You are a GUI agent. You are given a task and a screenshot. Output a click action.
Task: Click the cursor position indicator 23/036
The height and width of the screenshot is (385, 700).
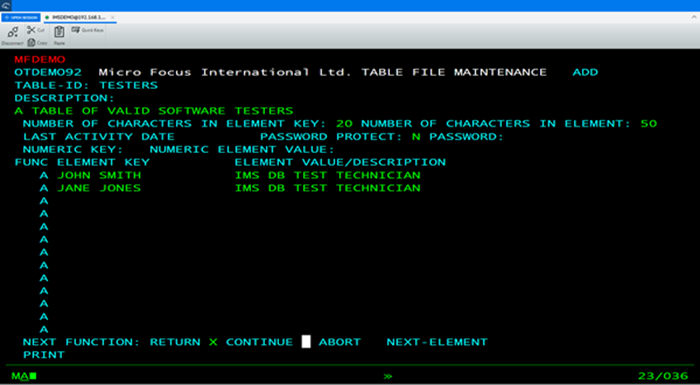coord(663,376)
